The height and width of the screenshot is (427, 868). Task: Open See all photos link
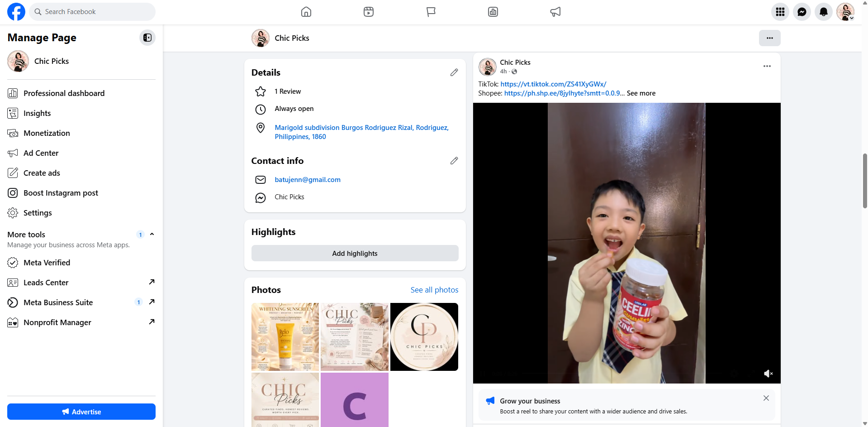click(434, 290)
